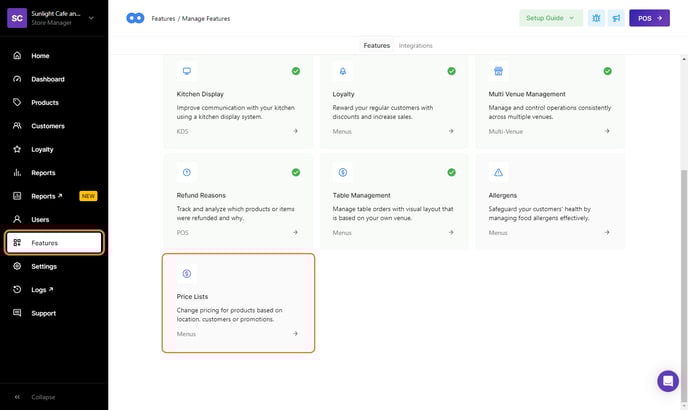Click the Products tag icon

coord(17,102)
